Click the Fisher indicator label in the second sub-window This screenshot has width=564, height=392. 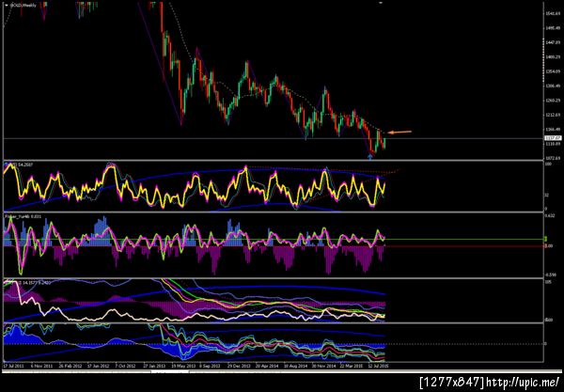(23, 216)
